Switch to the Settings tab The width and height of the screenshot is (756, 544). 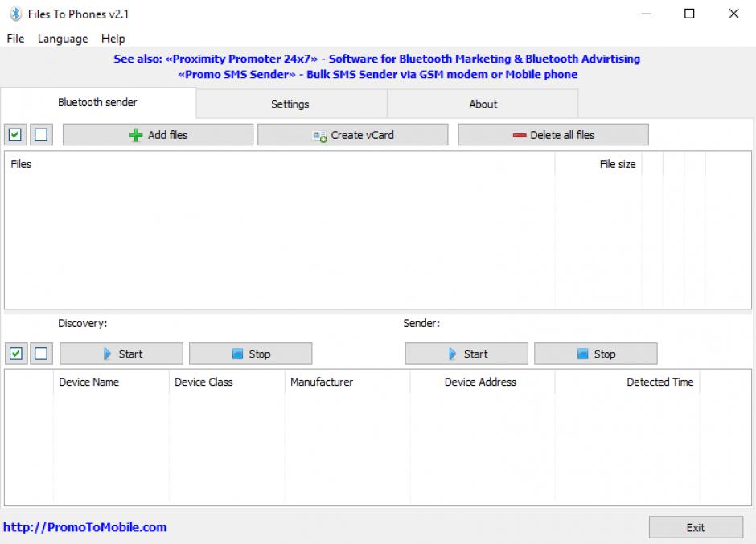click(x=290, y=104)
